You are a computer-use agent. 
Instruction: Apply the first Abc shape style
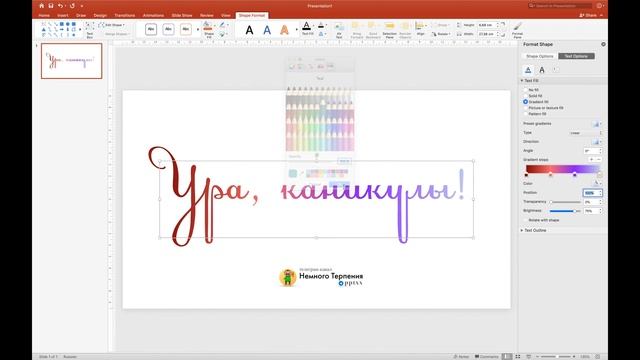(x=151, y=29)
